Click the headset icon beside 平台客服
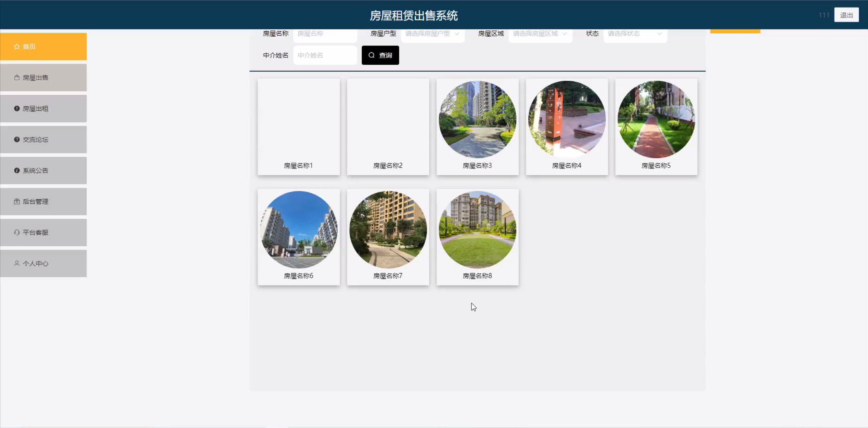Image resolution: width=868 pixels, height=428 pixels. coord(16,232)
